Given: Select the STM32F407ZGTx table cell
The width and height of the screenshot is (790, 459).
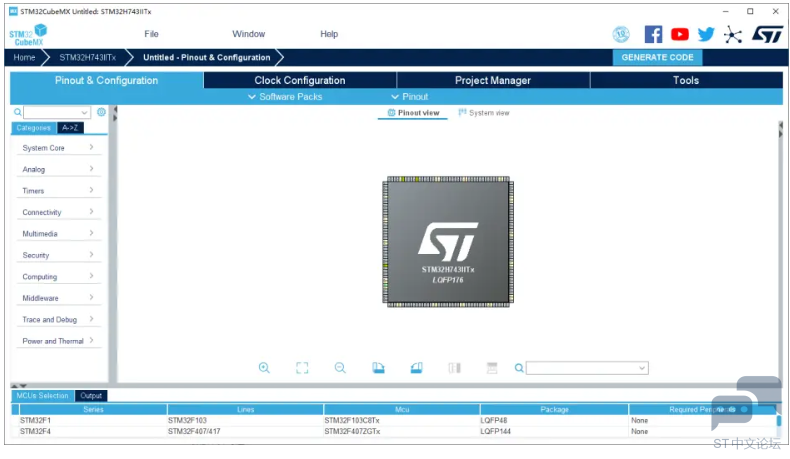Looking at the screenshot, I should (x=402, y=431).
